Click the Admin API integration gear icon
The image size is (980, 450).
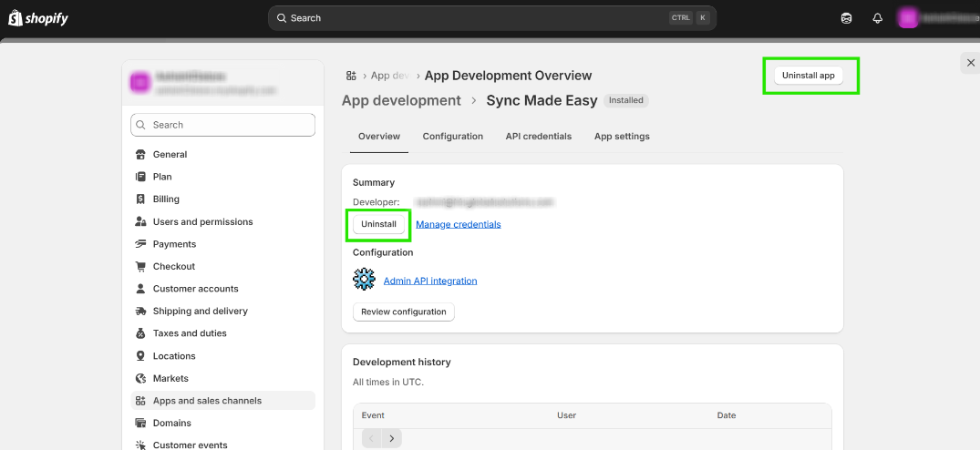coord(365,280)
